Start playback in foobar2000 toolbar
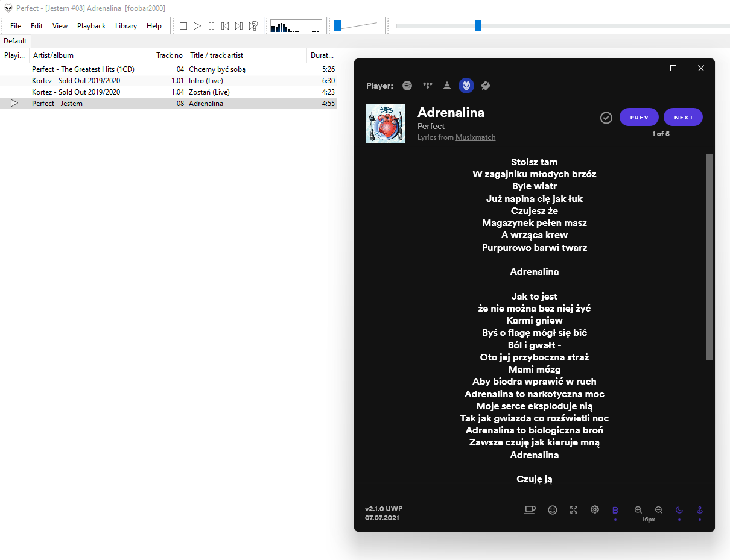The image size is (730, 560). tap(197, 26)
